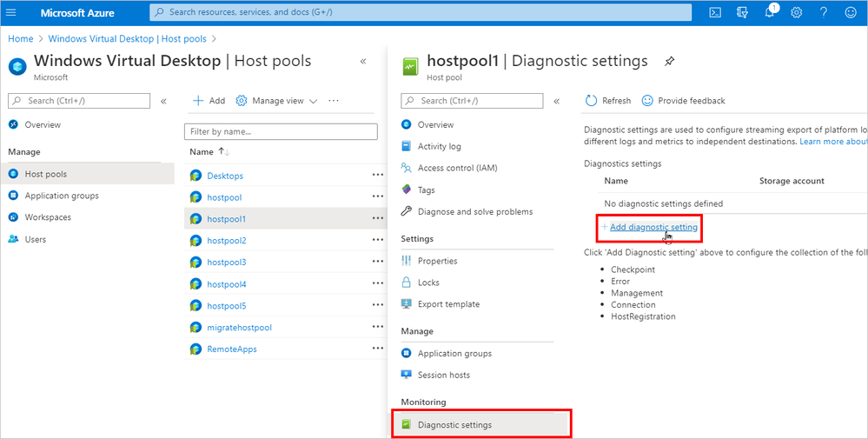
Task: Open ellipsis menu for RemoteApps row
Action: pos(378,349)
